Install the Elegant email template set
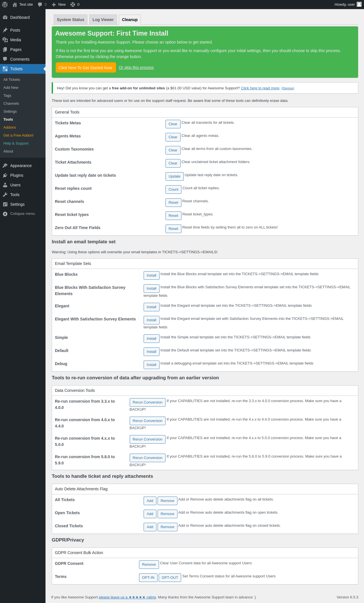The width and height of the screenshot is (364, 603). click(151, 307)
